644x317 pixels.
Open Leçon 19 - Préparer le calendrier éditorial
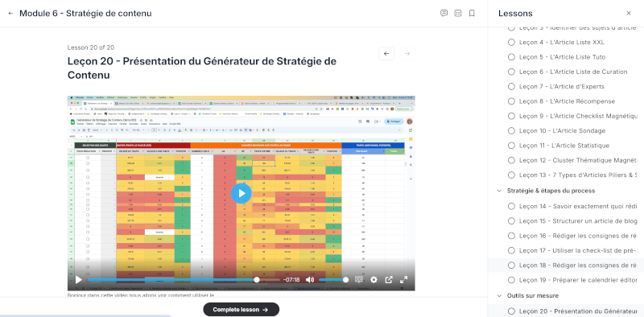(x=578, y=280)
